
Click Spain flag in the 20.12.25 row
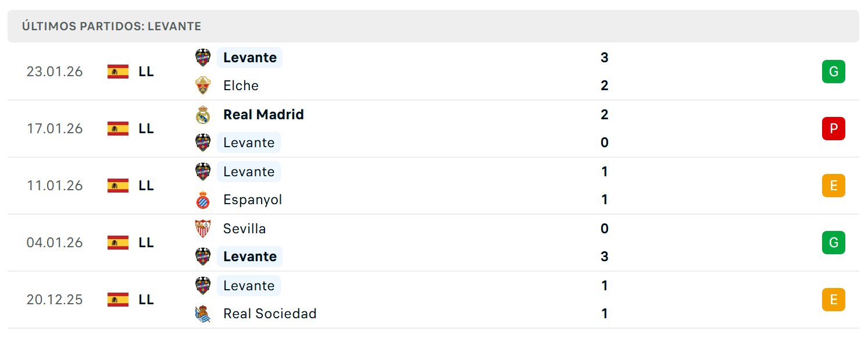[118, 300]
